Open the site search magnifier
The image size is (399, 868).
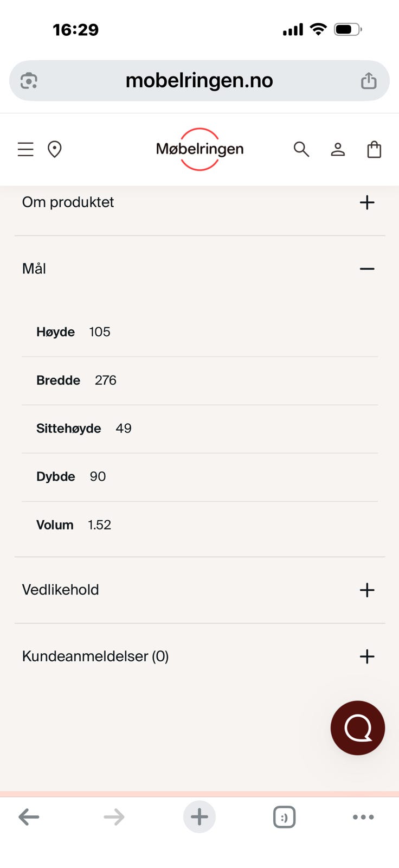pos(301,149)
